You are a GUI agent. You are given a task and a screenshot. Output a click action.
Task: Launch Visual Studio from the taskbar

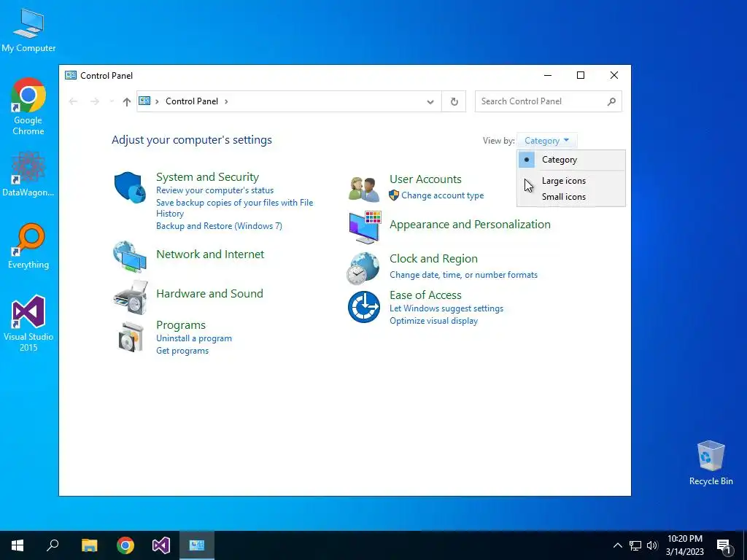point(161,545)
